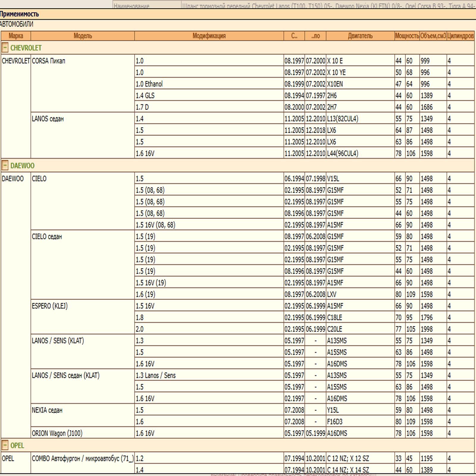Select the ORION Wagon (J100) row
The width and height of the screenshot is (476, 476).
click(x=237, y=433)
